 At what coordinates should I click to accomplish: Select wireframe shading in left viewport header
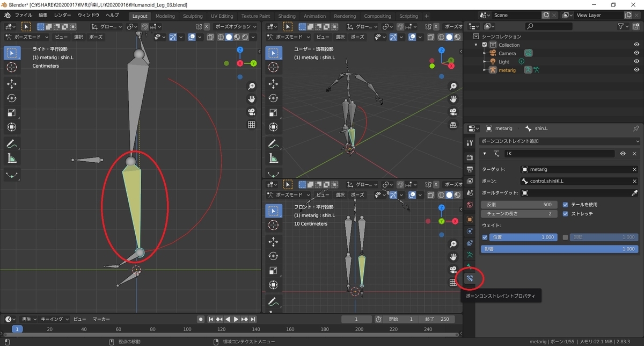pos(220,37)
